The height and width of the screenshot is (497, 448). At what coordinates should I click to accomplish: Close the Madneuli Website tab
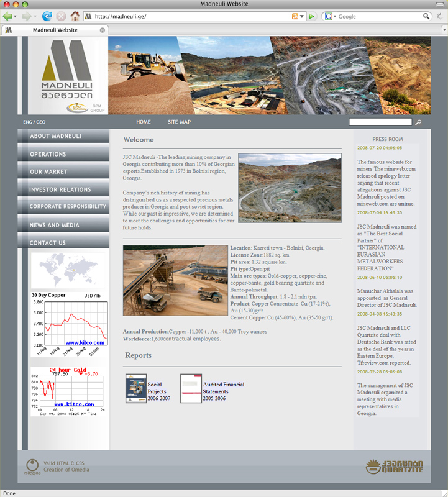103,30
